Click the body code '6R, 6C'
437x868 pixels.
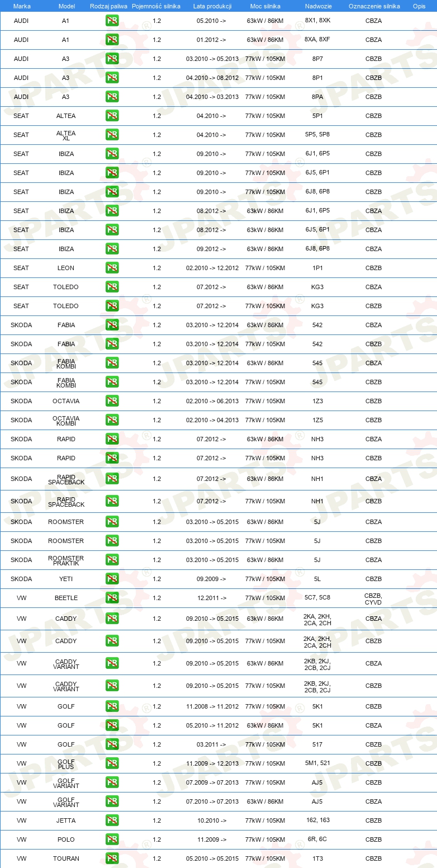click(x=317, y=839)
